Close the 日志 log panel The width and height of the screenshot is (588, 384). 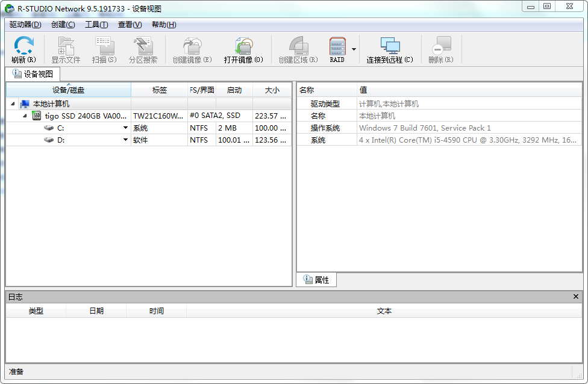tap(576, 296)
